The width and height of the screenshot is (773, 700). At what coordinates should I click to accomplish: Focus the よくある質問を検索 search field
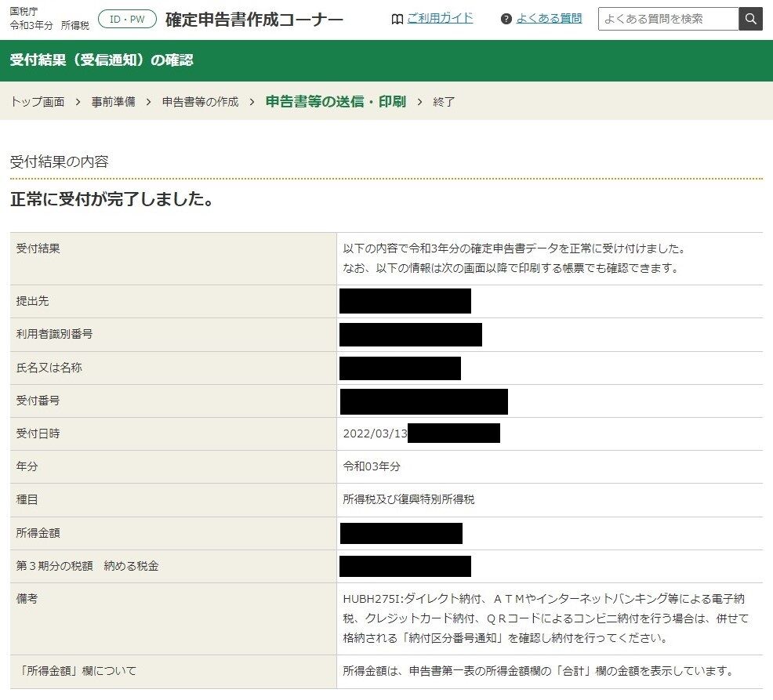(x=668, y=19)
